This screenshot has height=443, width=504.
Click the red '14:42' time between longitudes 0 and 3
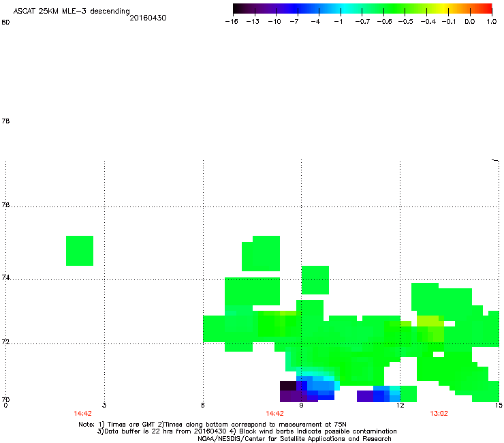(x=82, y=414)
